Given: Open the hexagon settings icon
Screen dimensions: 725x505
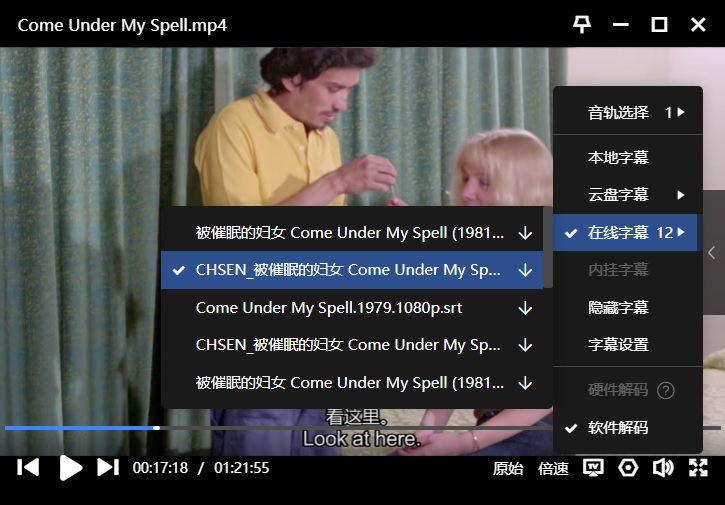Looking at the screenshot, I should (x=628, y=468).
